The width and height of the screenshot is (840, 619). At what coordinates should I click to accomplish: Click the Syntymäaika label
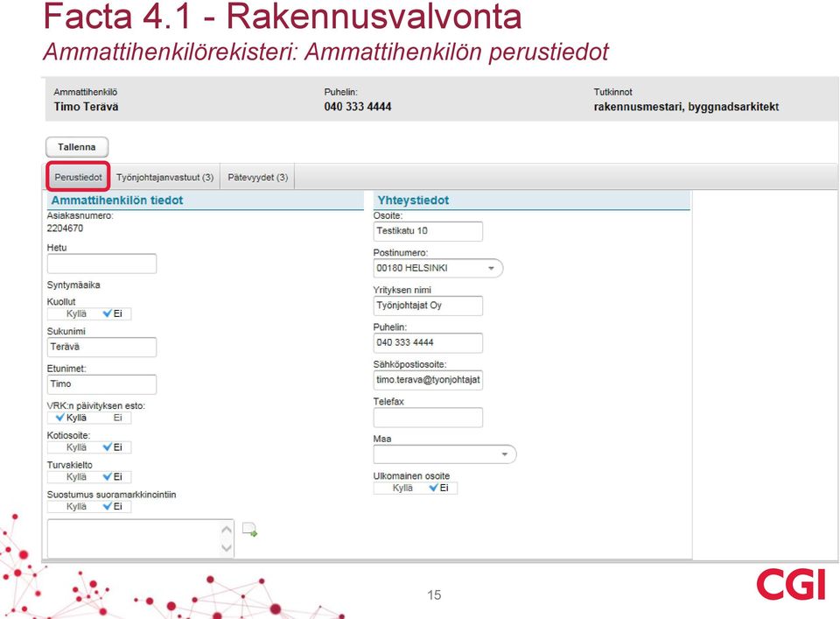(73, 285)
